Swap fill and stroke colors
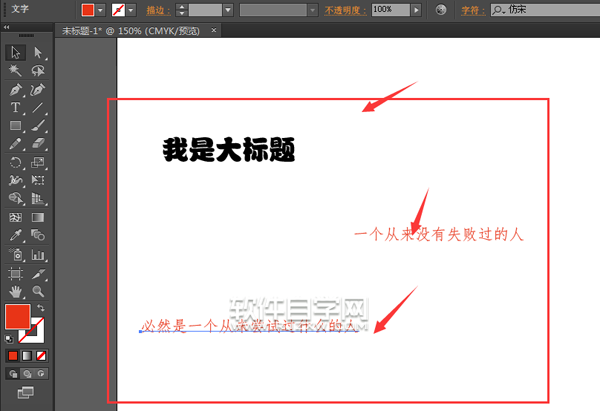This screenshot has height=411, width=600. [x=41, y=308]
